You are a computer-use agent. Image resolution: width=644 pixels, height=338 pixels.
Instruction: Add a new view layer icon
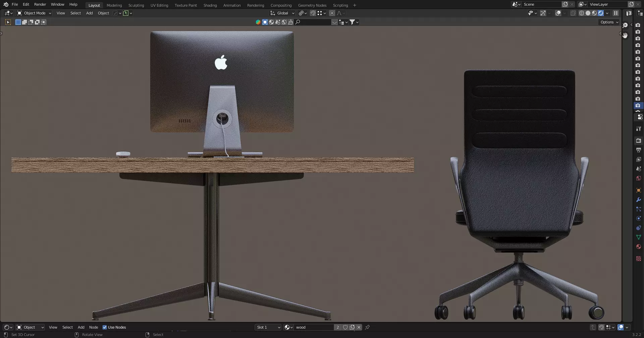[631, 4]
